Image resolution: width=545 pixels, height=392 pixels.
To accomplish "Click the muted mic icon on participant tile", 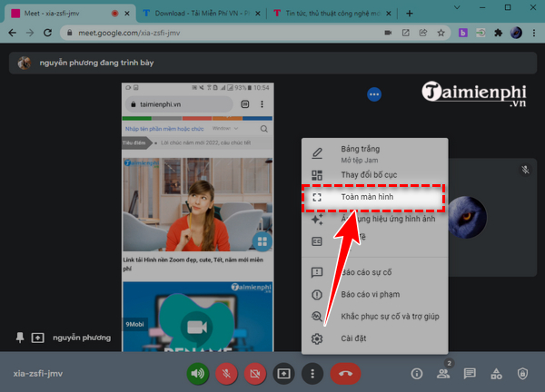I will pyautogui.click(x=525, y=170).
